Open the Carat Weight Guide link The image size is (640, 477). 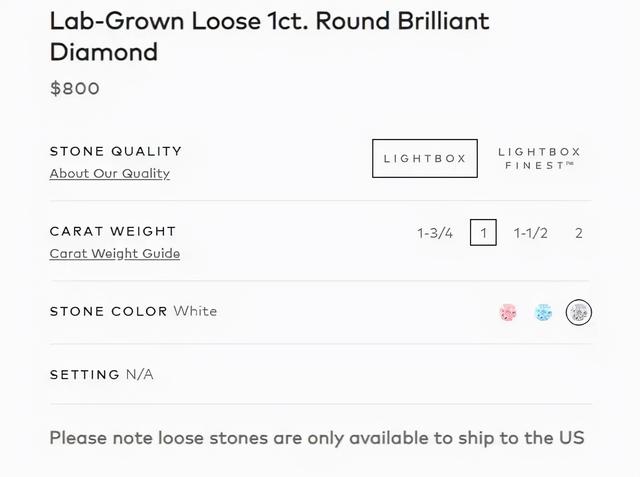pyautogui.click(x=115, y=253)
